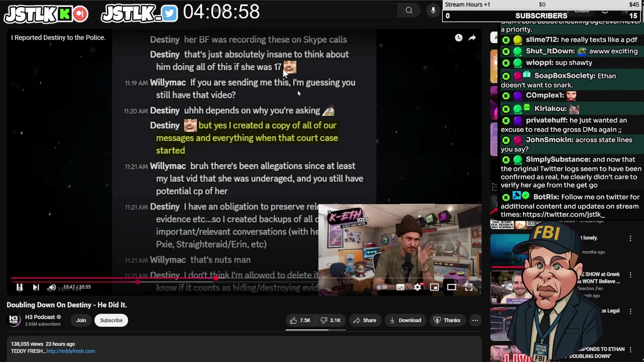Open more actions ellipsis beside Thanks
Viewport: 644px width, 362px height.
pos(475,320)
